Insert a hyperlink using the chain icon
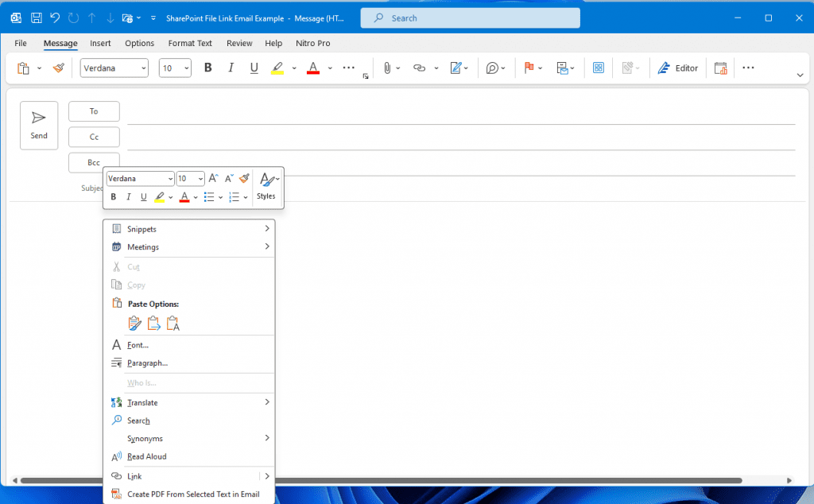 [419, 68]
